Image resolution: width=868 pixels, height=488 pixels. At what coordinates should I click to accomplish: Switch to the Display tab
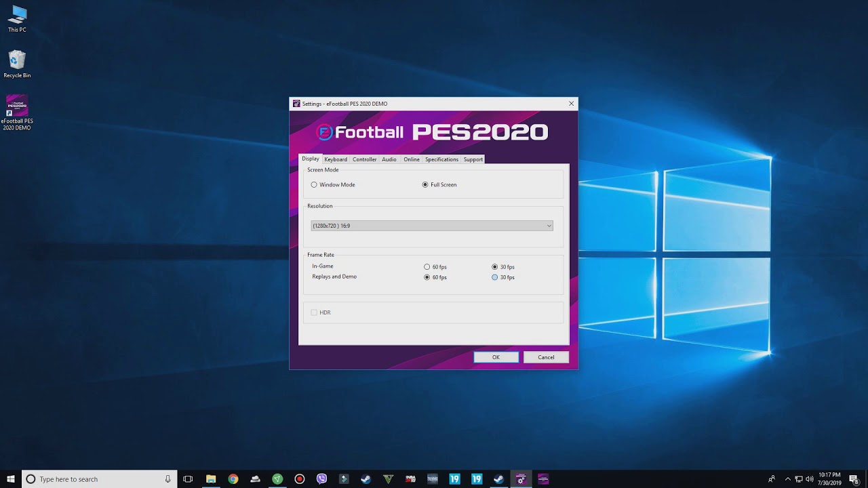click(x=311, y=159)
